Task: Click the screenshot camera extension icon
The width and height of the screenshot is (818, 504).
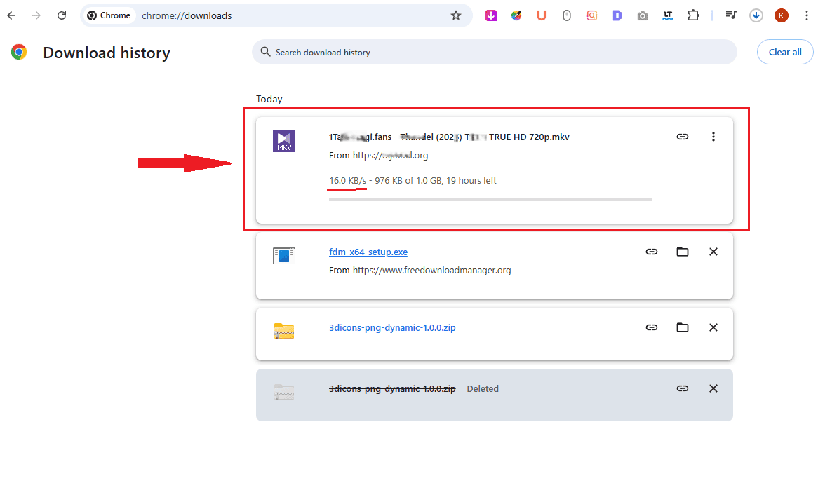Action: coord(642,15)
